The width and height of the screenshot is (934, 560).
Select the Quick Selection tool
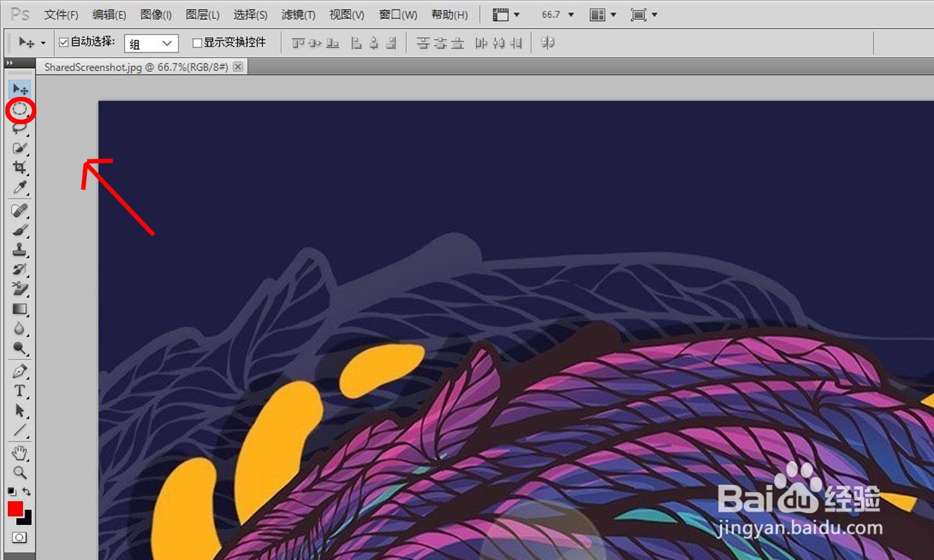click(20, 148)
